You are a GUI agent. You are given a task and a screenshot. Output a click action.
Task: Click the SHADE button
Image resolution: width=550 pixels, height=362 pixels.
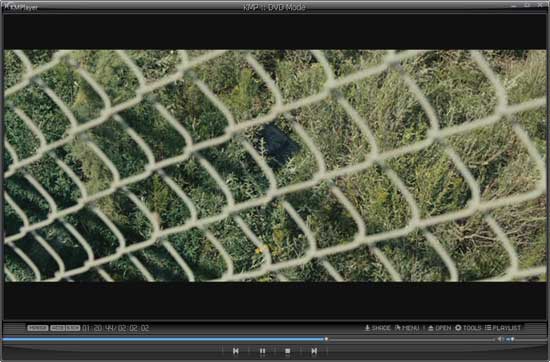378,328
